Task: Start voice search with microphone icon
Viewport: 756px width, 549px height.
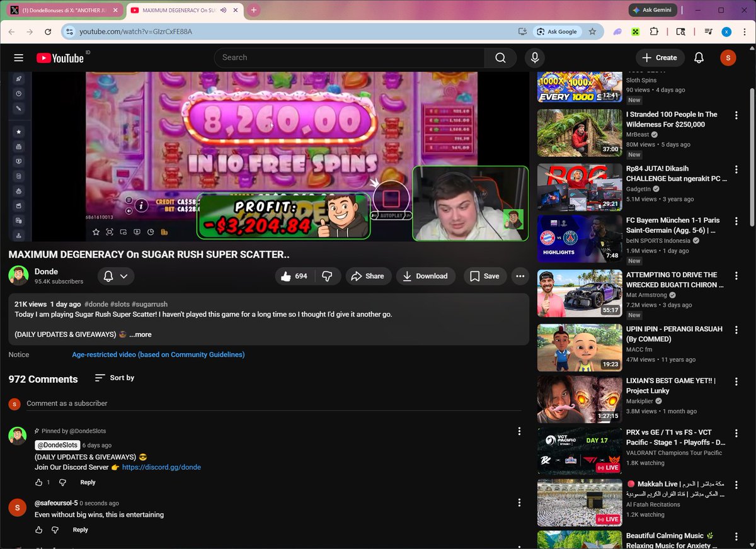Action: pyautogui.click(x=535, y=57)
